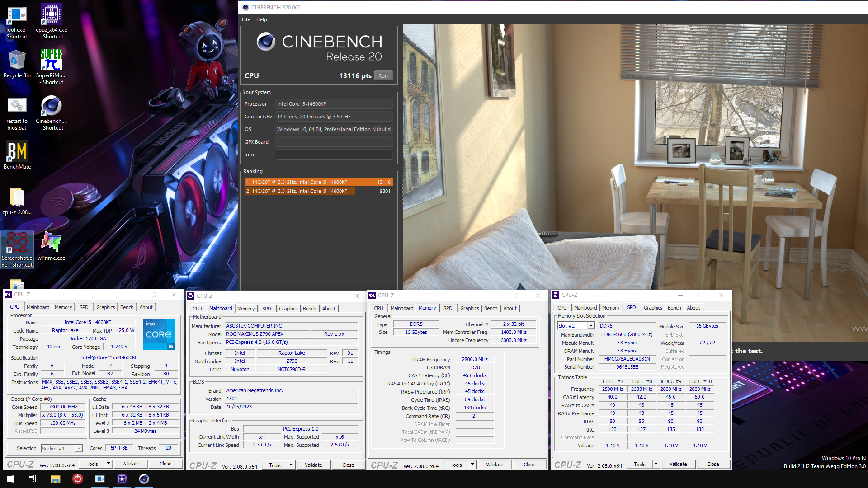868x488 pixels.
Task: Click the CPU-Z title icon in Mainboard window
Action: (191, 296)
